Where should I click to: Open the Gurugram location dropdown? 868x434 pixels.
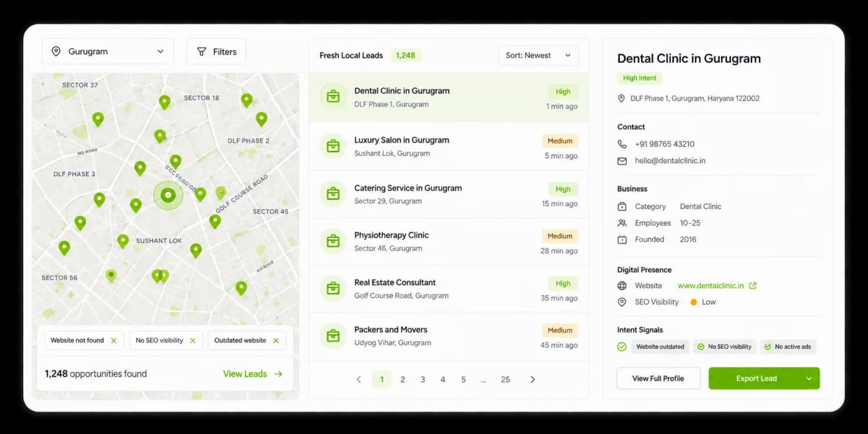pos(108,51)
